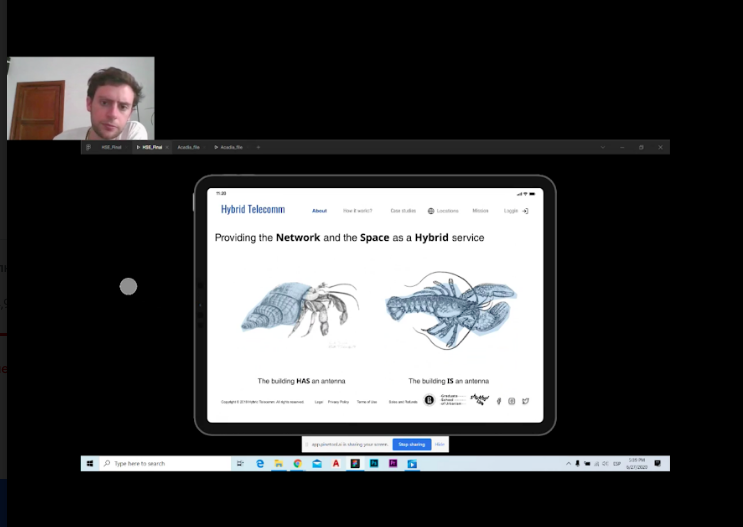Launch Microsoft Edge from the taskbar
This screenshot has height=527, width=743.
pyautogui.click(x=260, y=463)
